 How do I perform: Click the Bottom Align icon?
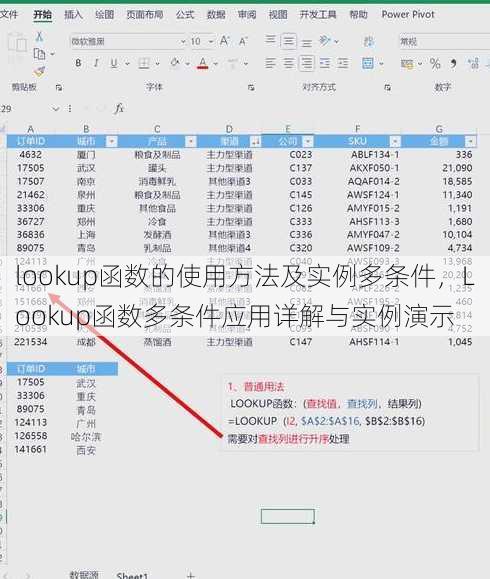pyautogui.click(x=306, y=42)
